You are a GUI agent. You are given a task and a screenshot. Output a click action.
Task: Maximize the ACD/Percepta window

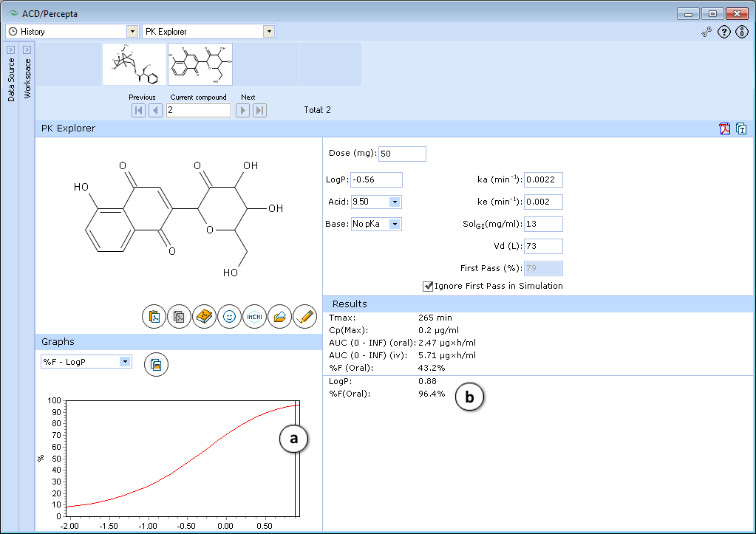tap(712, 14)
